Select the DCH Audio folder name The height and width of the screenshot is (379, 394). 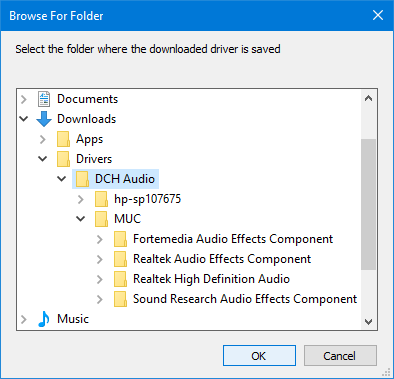[x=125, y=179]
